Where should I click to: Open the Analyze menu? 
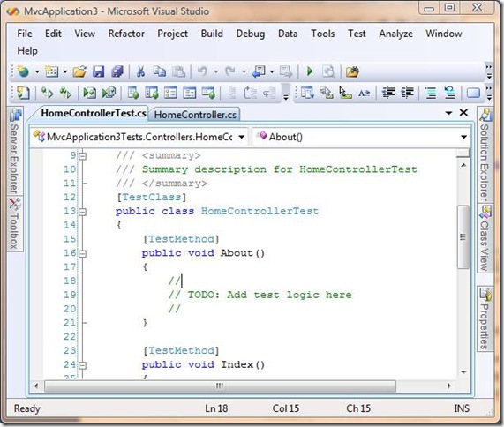395,34
